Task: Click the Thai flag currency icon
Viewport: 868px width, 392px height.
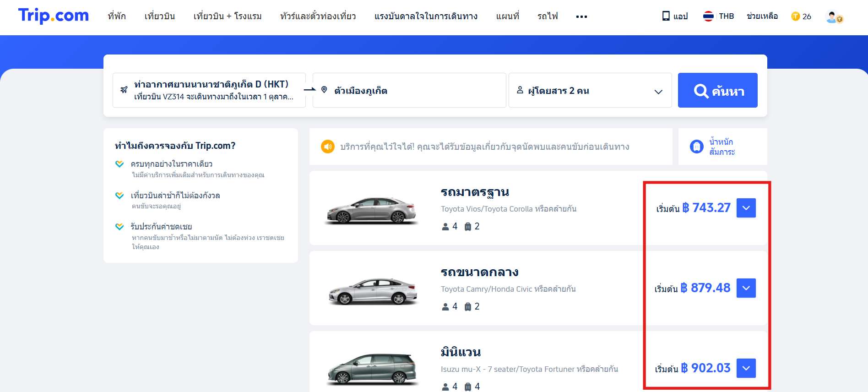Action: click(x=708, y=16)
